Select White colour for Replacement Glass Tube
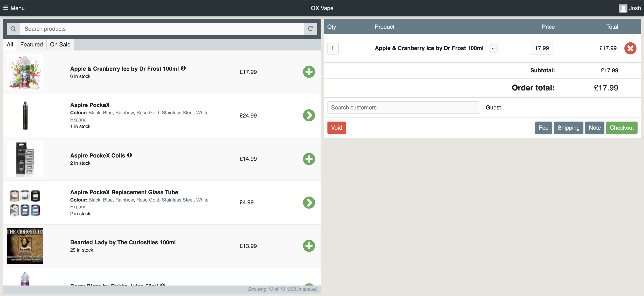The height and width of the screenshot is (296, 644). [x=202, y=200]
